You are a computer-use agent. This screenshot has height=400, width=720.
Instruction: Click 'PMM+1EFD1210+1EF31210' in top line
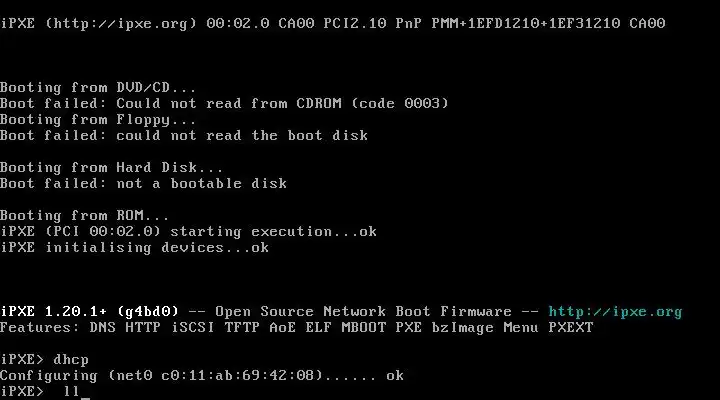click(x=526, y=23)
